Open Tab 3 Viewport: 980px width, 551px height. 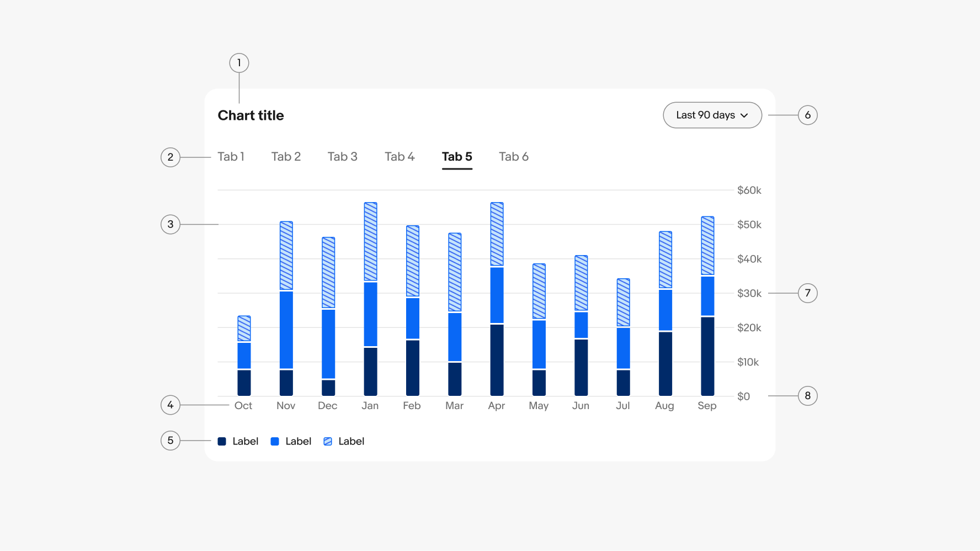tap(342, 157)
